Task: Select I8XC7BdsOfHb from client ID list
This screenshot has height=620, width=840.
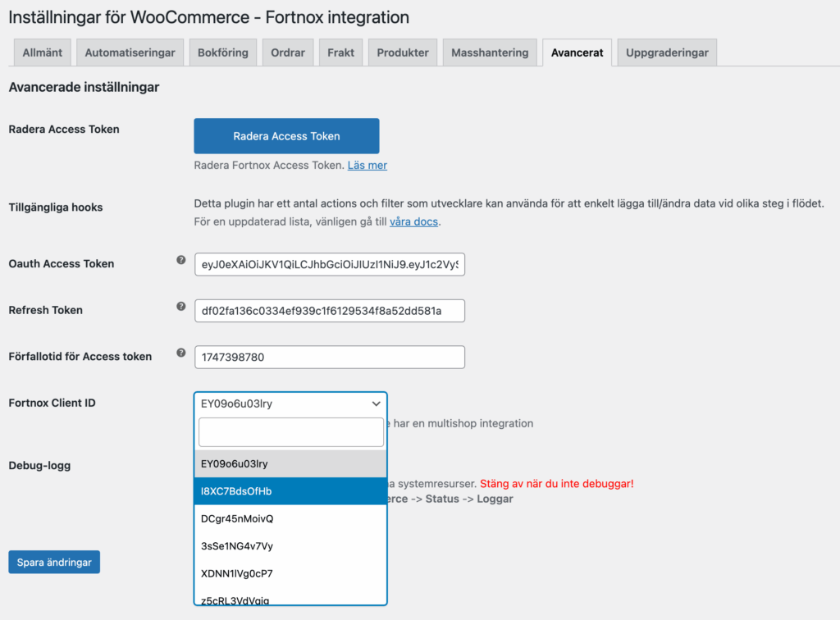Action: pyautogui.click(x=290, y=491)
